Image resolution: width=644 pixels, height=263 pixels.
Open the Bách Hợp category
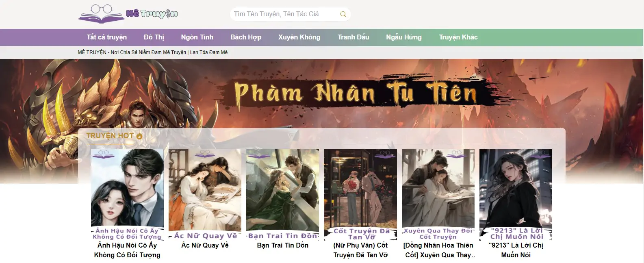(x=246, y=37)
